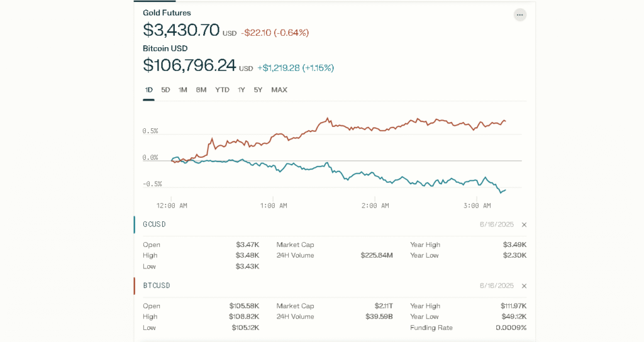Click the BTCUSD ticker label
The height and width of the screenshot is (342, 644).
tap(157, 285)
